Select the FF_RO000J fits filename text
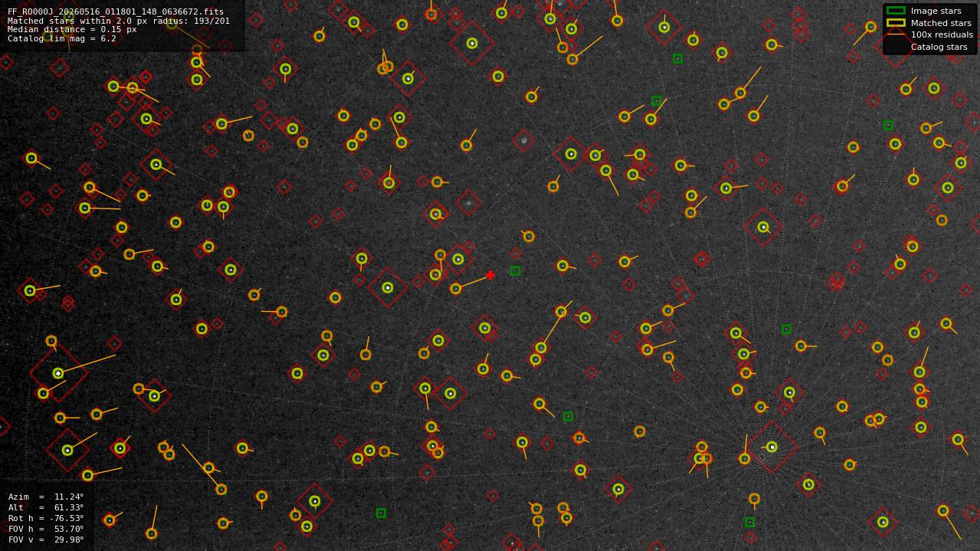Screen dimensions: 980x551 pos(116,12)
